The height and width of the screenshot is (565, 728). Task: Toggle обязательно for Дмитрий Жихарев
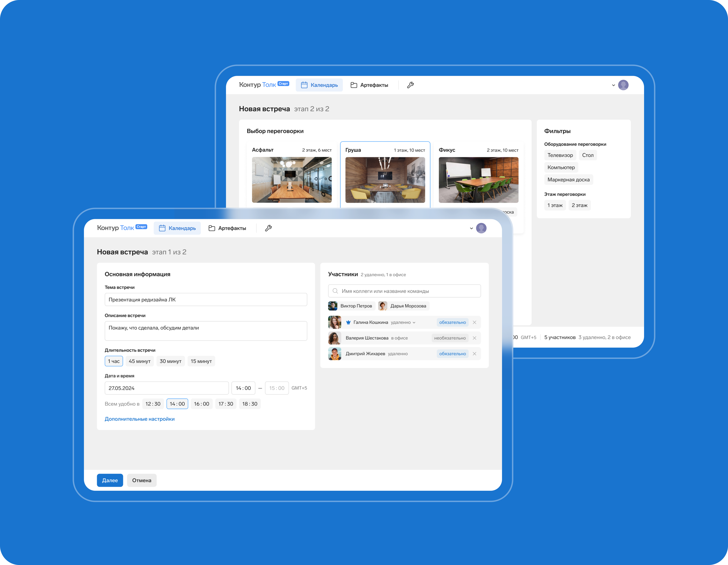(x=452, y=354)
